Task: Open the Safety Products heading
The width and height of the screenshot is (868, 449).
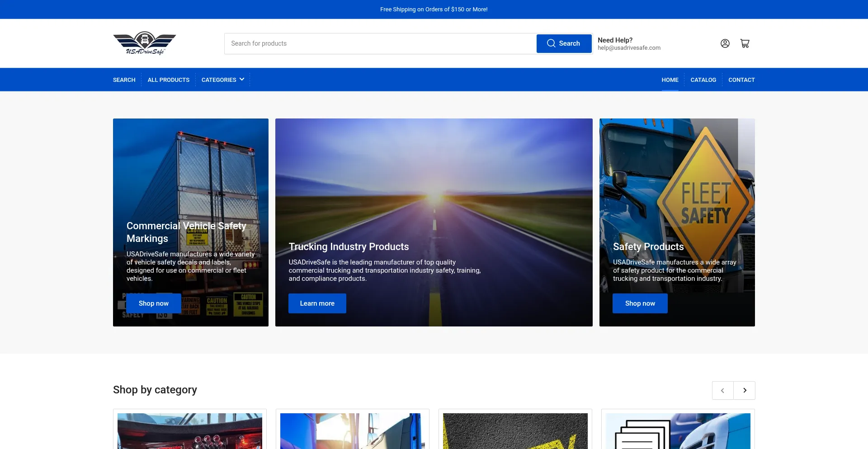Action: pyautogui.click(x=648, y=247)
